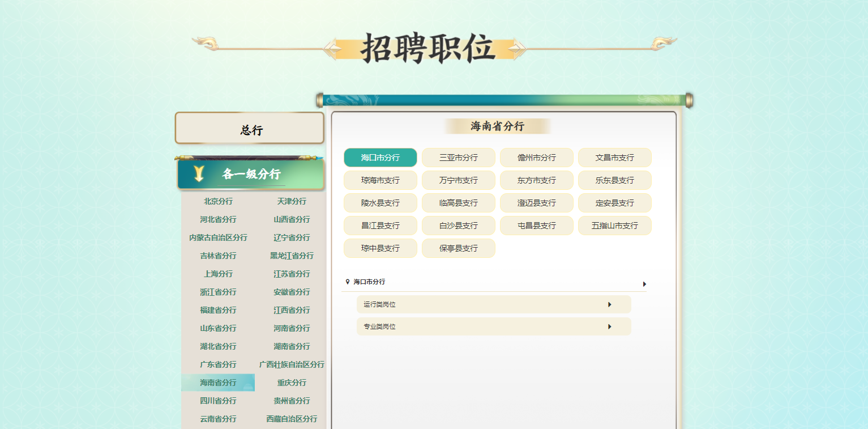View 山东省分行 positions
Viewport: 868px width, 429px height.
pos(218,328)
